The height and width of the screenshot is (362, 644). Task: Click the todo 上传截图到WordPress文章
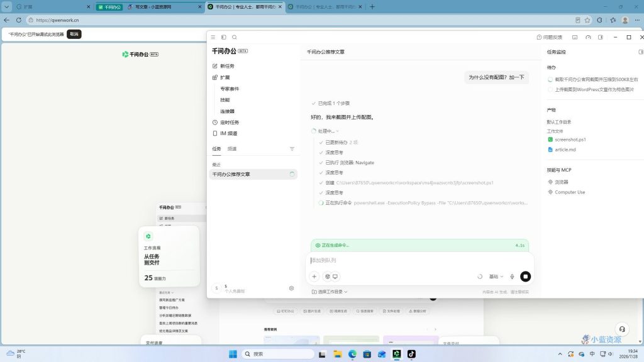click(x=591, y=89)
